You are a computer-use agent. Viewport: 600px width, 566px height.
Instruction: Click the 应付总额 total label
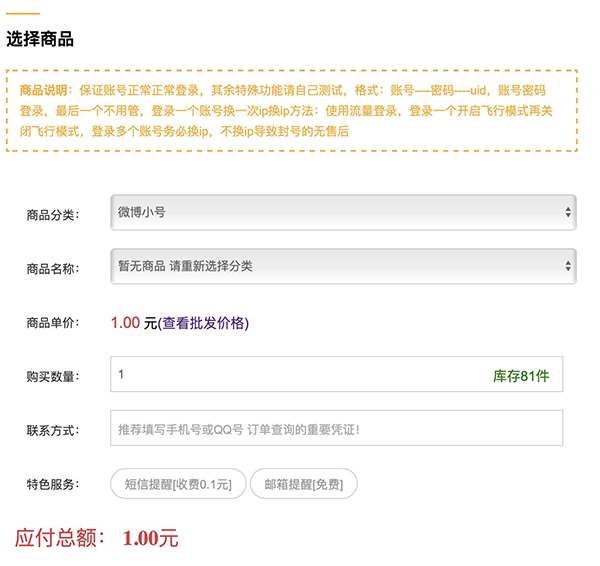coord(60,538)
